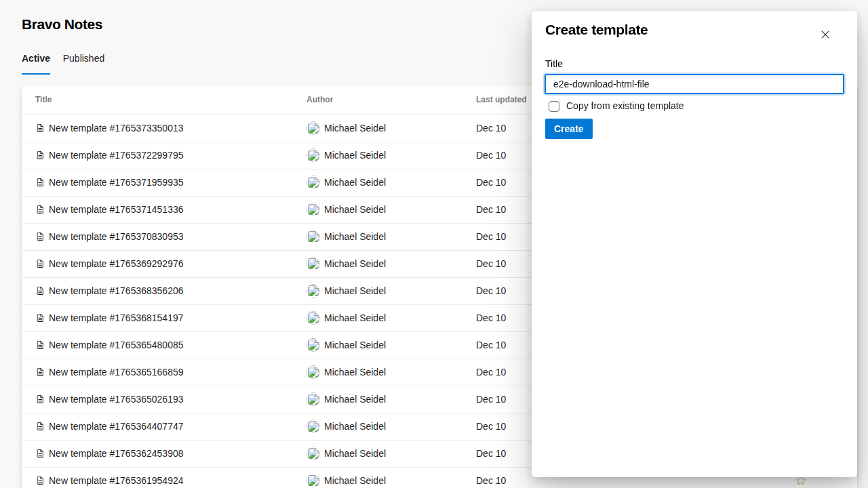Click author avatar on template #1765362453908 row

pos(313,453)
